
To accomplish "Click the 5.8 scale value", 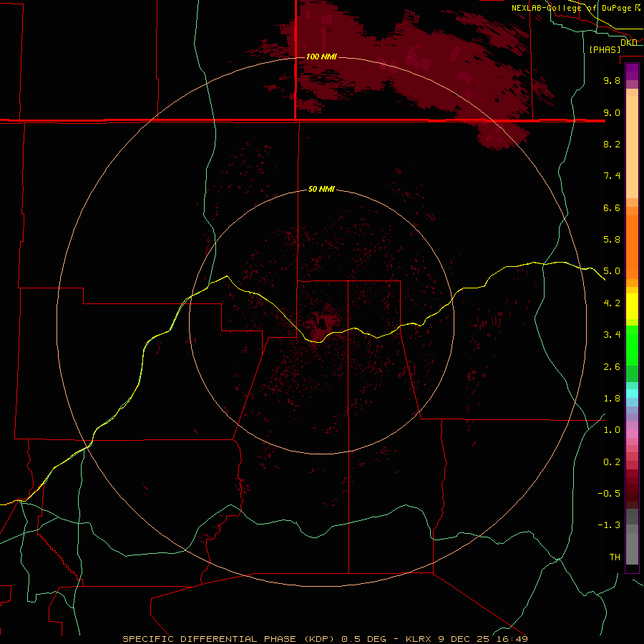I will coord(612,240).
